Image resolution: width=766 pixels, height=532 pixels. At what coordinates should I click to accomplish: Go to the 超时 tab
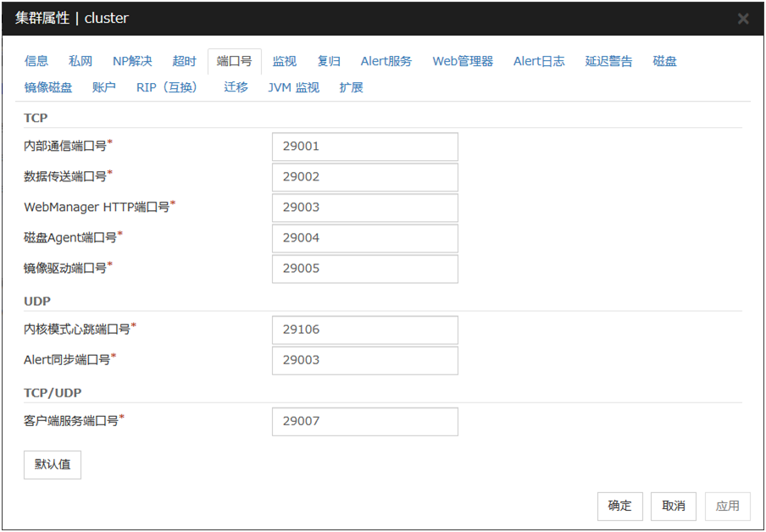click(x=184, y=61)
